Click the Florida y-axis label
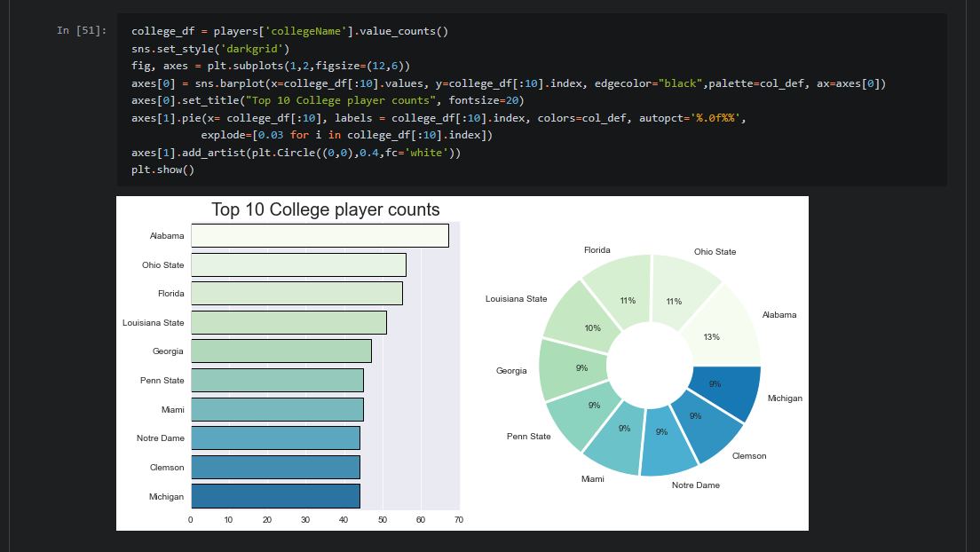This screenshot has width=980, height=552. click(x=171, y=294)
